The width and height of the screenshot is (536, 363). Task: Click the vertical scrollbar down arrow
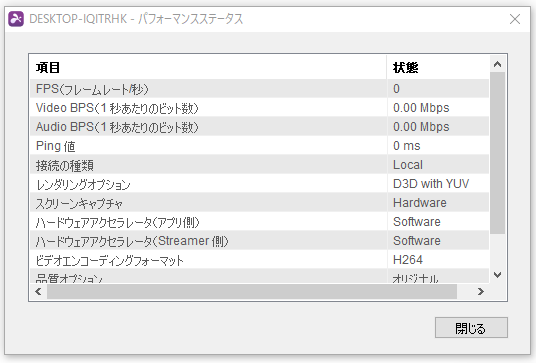click(497, 274)
